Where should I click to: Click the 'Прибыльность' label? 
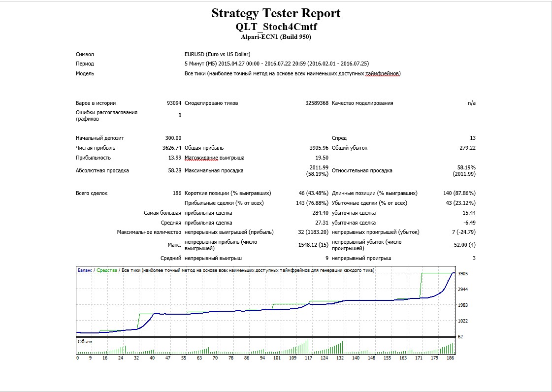click(x=93, y=158)
